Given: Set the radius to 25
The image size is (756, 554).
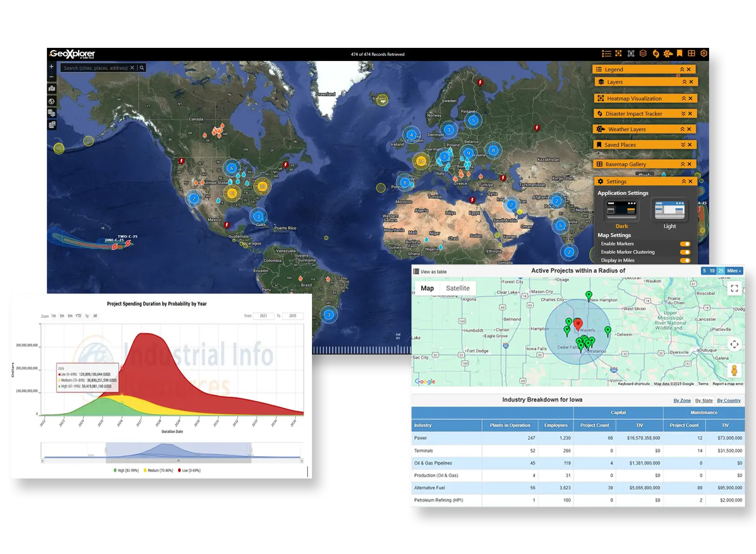Looking at the screenshot, I should (x=721, y=271).
